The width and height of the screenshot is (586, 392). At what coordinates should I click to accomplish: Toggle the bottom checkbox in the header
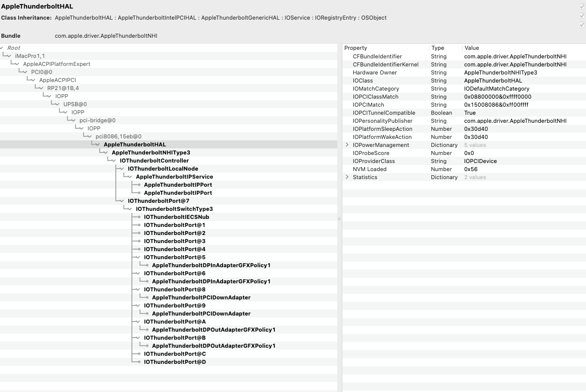(x=582, y=24)
